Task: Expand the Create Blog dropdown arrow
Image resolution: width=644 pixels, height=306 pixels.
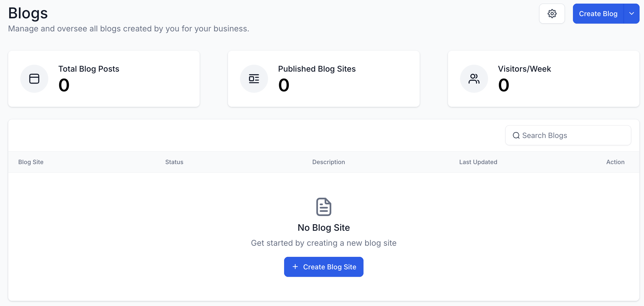Action: pyautogui.click(x=632, y=14)
